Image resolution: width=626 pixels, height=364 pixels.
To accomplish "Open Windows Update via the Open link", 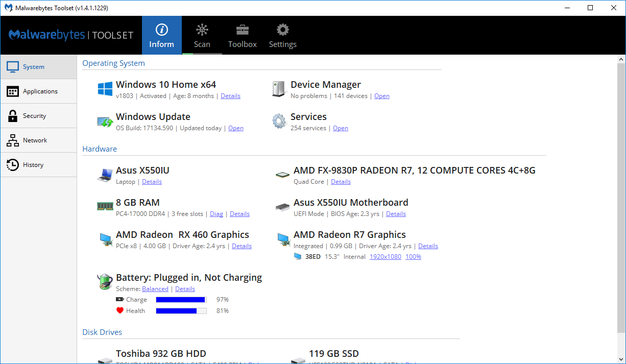I will pos(236,128).
